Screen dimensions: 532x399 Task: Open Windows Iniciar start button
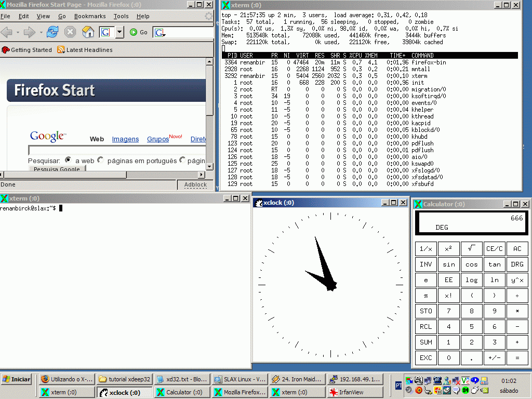16,379
